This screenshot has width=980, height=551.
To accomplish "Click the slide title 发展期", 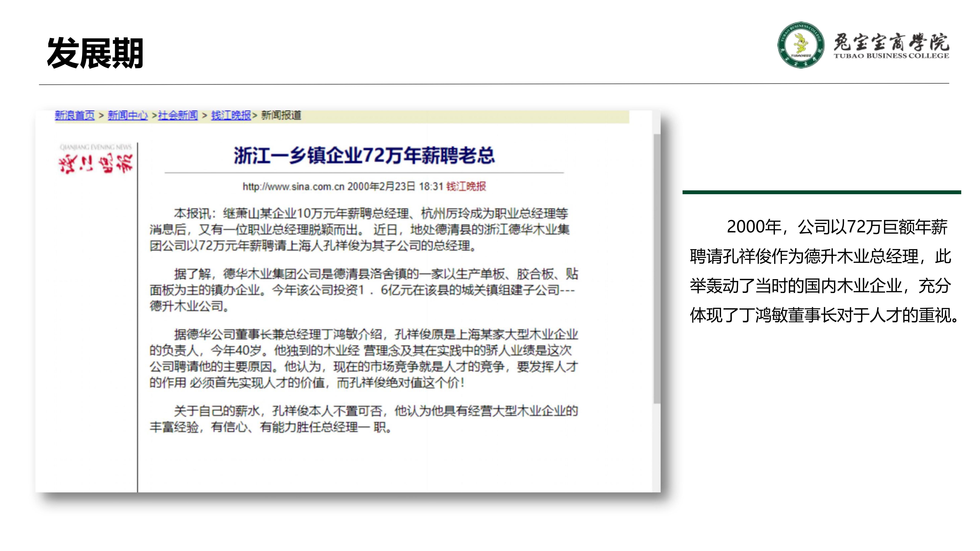I will click(95, 53).
